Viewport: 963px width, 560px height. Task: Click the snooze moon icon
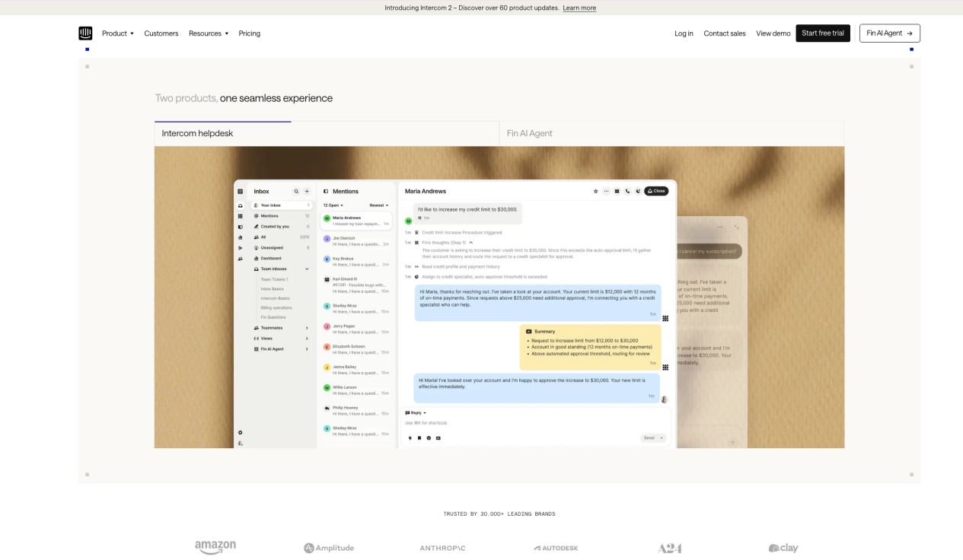(638, 191)
